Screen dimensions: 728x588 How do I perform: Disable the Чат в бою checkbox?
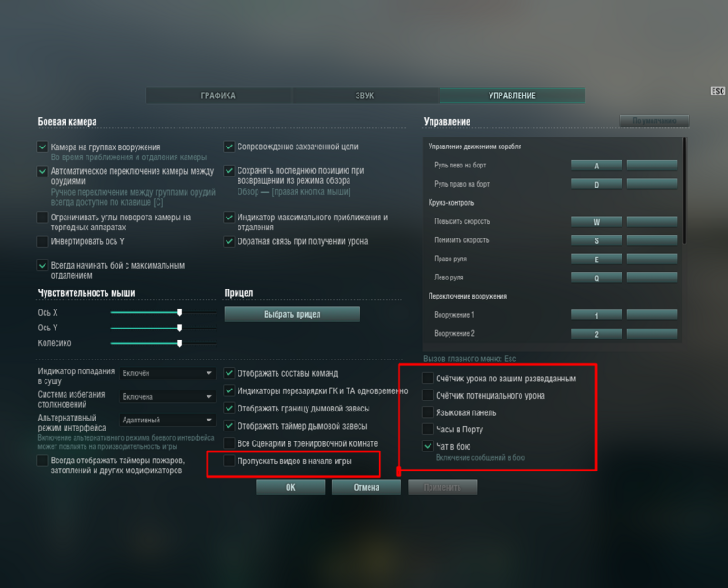pyautogui.click(x=429, y=446)
